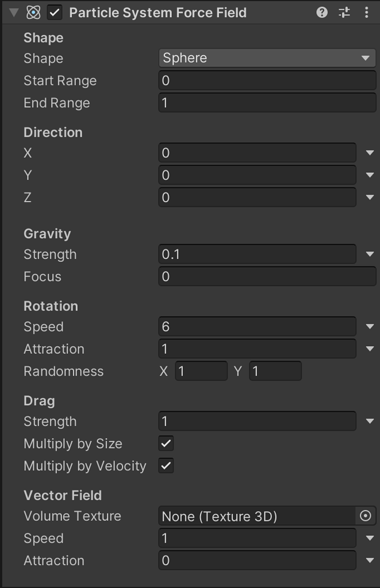Open the component help reference icon

[x=322, y=13]
